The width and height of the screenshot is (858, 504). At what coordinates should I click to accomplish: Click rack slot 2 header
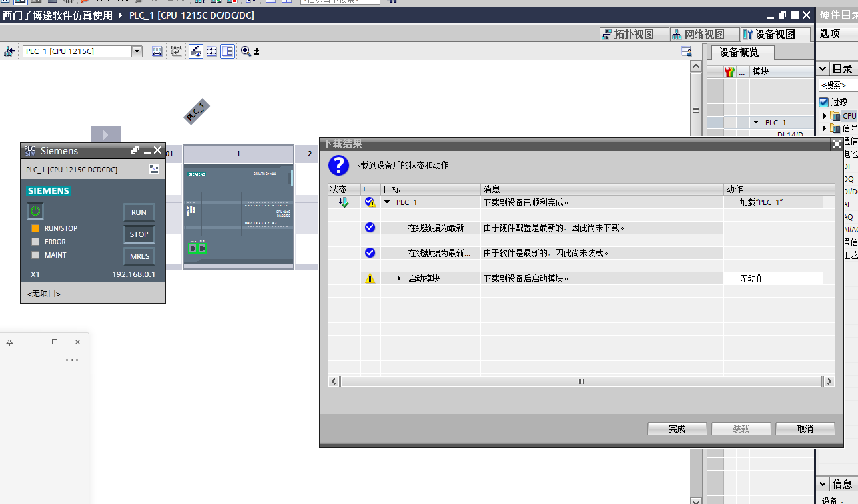309,154
